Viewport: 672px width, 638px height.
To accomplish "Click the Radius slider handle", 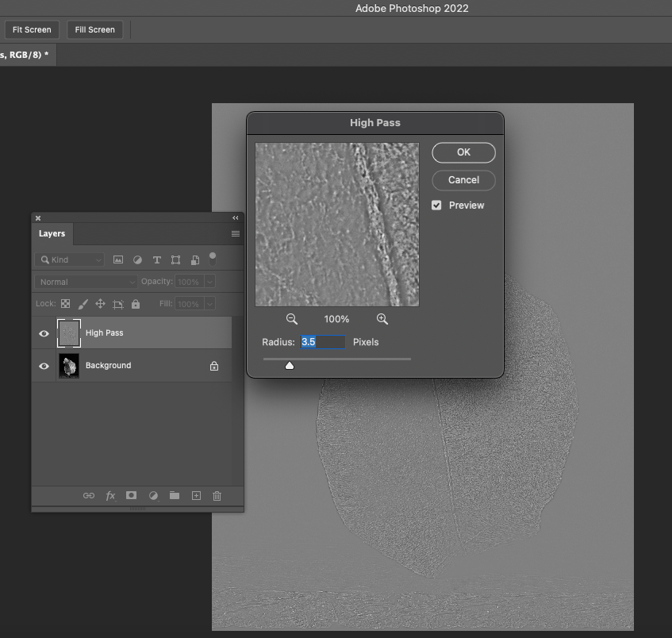I will coord(290,365).
